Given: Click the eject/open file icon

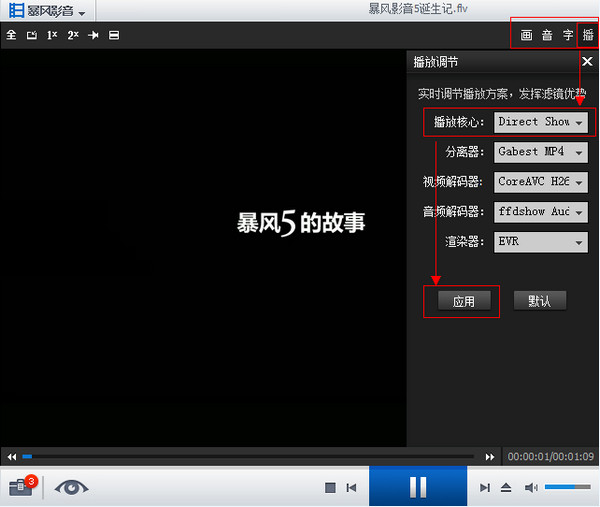Looking at the screenshot, I should pos(506,487).
